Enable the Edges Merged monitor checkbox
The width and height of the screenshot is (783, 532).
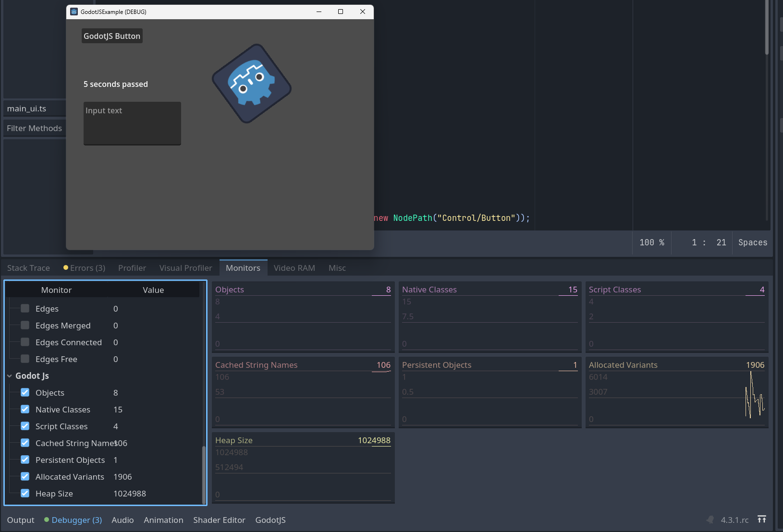(25, 326)
